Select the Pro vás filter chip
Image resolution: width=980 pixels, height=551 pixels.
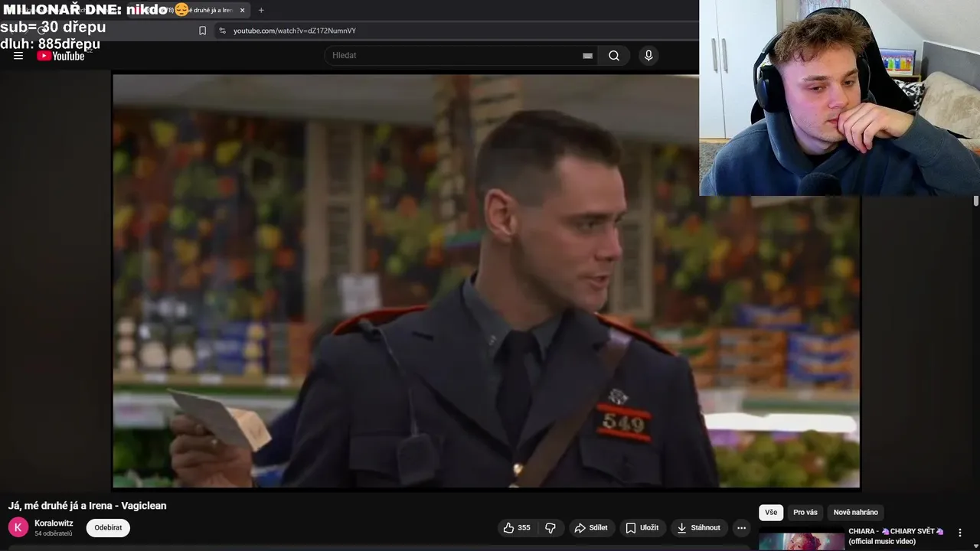tap(805, 512)
